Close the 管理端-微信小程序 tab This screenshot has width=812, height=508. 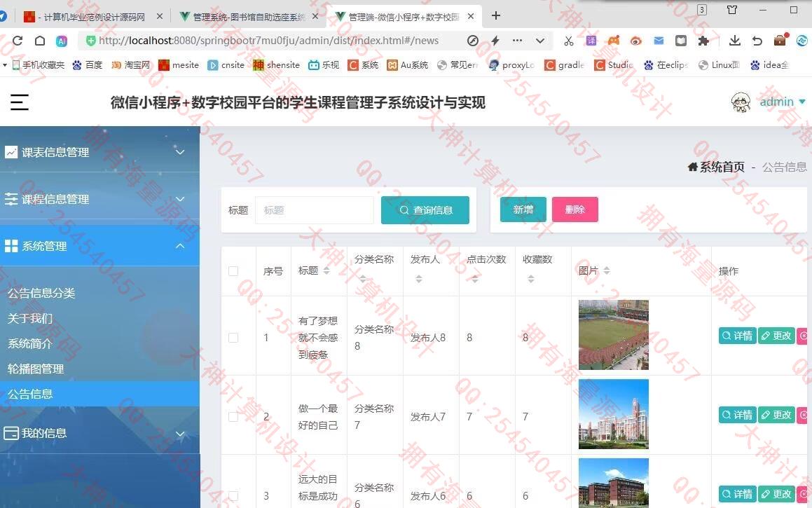471,17
